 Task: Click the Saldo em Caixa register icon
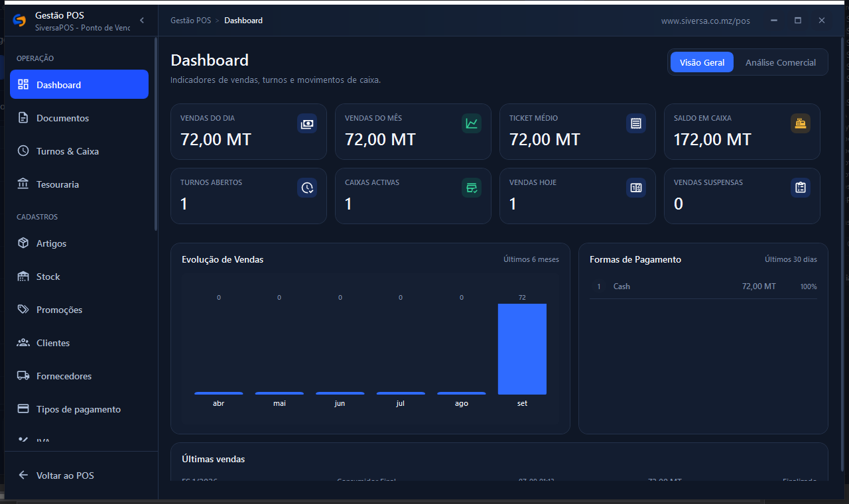801,123
